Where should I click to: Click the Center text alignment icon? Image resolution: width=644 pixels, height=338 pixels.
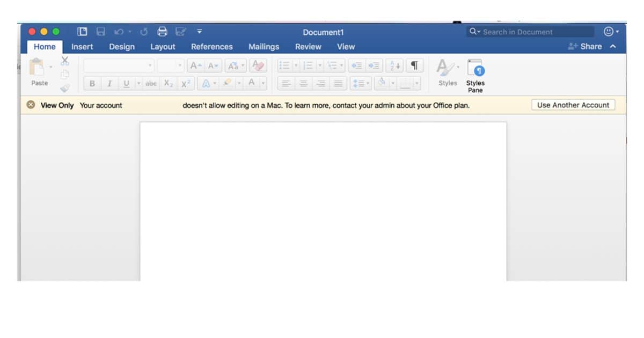pyautogui.click(x=304, y=84)
